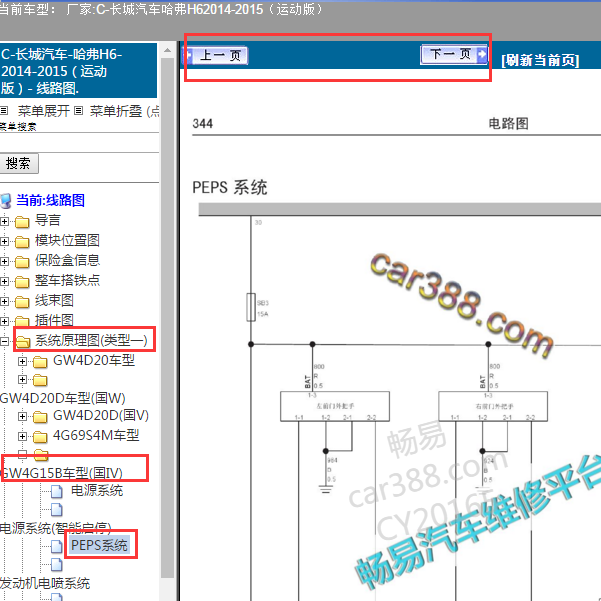The image size is (601, 601).
Task: Click the folder icon for 整车搭铁点
Action: [22, 282]
